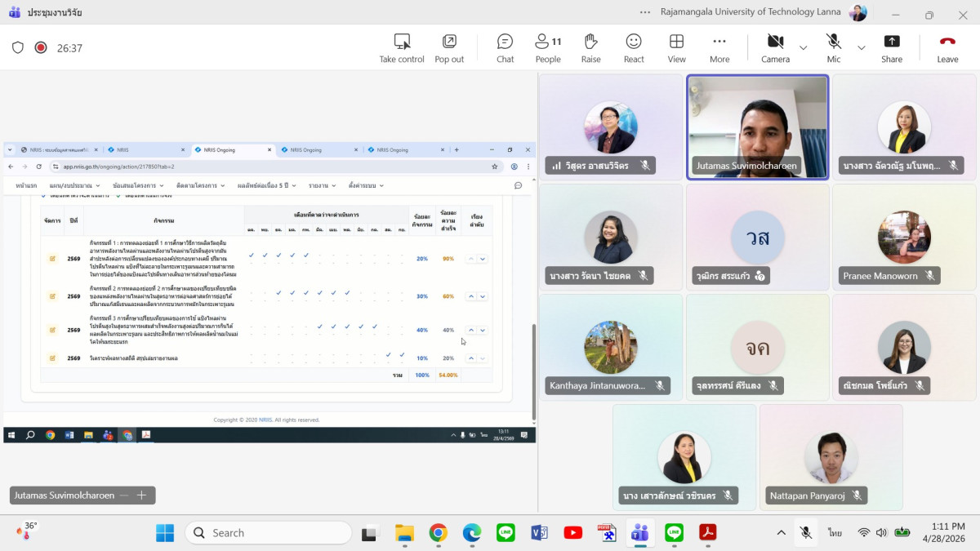Open the Chat panel
980x551 pixels.
click(x=505, y=48)
